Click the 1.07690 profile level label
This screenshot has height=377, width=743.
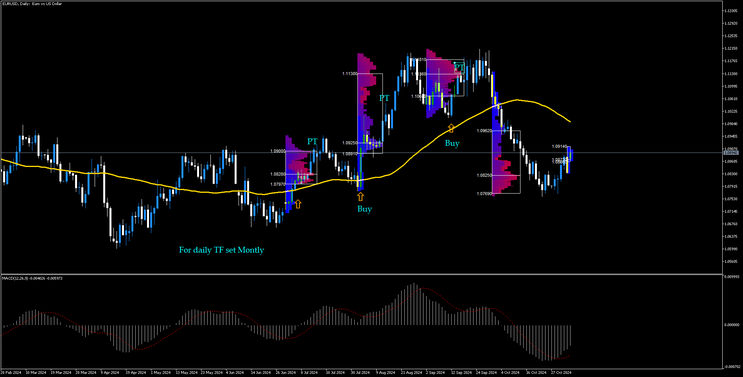coord(485,193)
